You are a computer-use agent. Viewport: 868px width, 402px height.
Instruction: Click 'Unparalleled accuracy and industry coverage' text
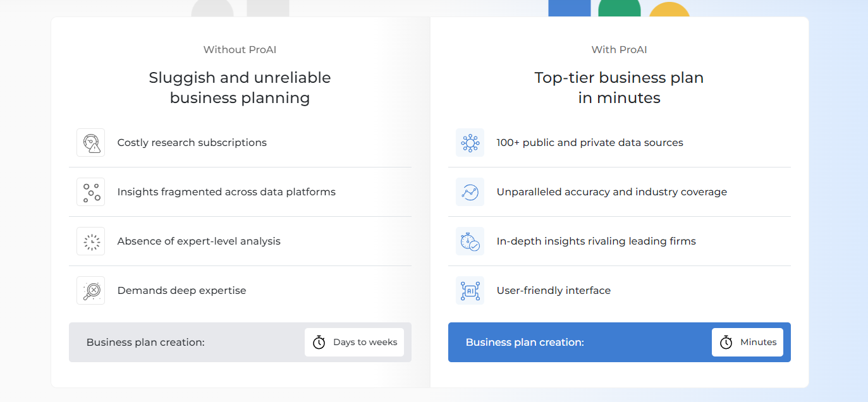click(612, 192)
